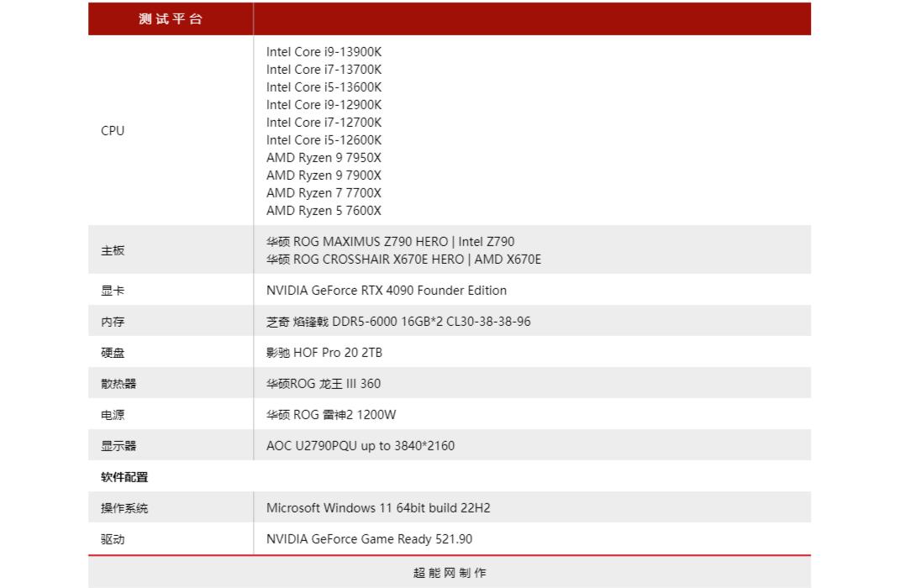900x588 pixels.
Task: Click Intel Core i5-12600K entry
Action: click(x=324, y=140)
